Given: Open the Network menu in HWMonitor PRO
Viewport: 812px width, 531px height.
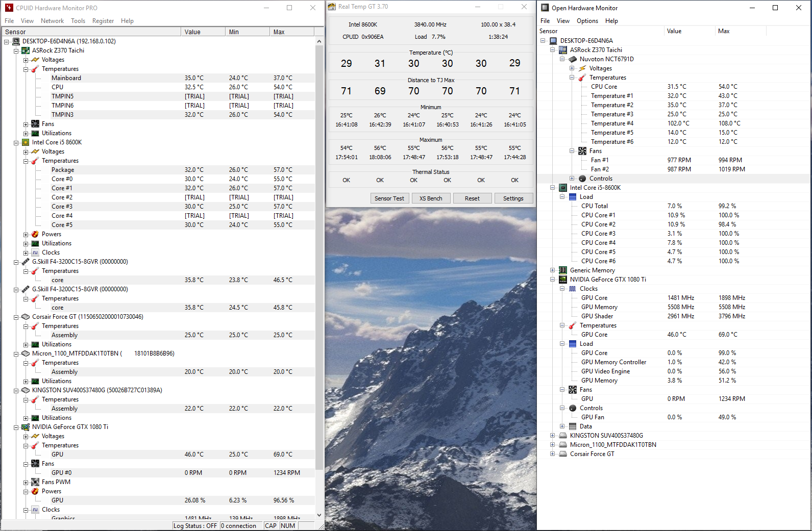Looking at the screenshot, I should point(52,21).
